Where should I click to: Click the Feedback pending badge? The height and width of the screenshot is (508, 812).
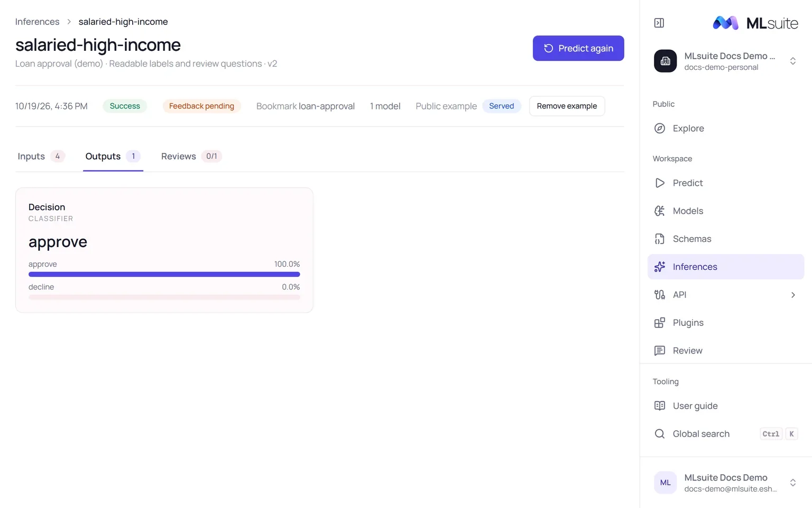201,106
